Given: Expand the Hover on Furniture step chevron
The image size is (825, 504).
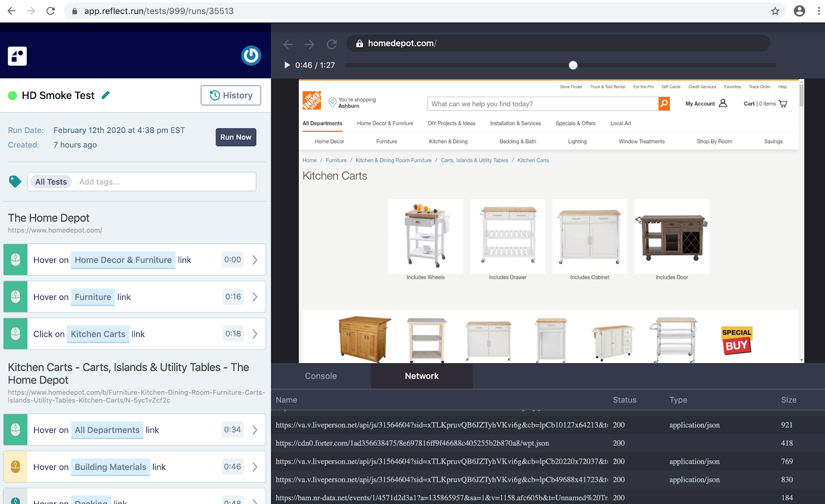Looking at the screenshot, I should coord(255,297).
